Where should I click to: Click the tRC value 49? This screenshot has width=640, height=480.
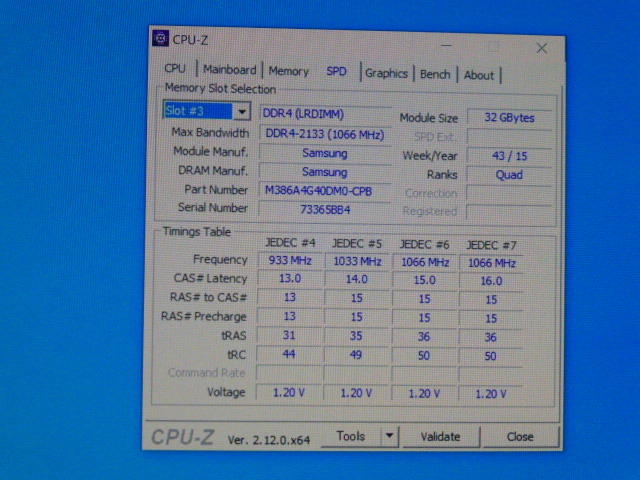pos(357,355)
